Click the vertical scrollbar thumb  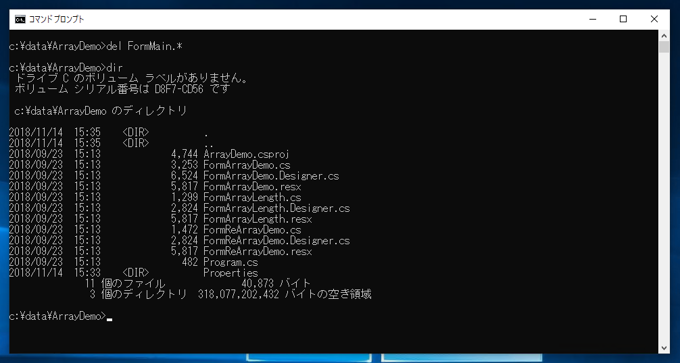664,47
